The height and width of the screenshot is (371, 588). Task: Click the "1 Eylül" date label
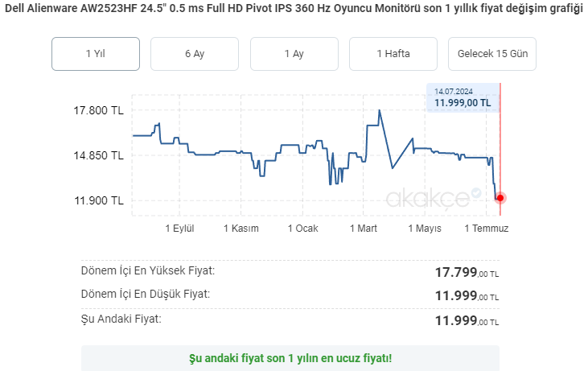pos(180,229)
